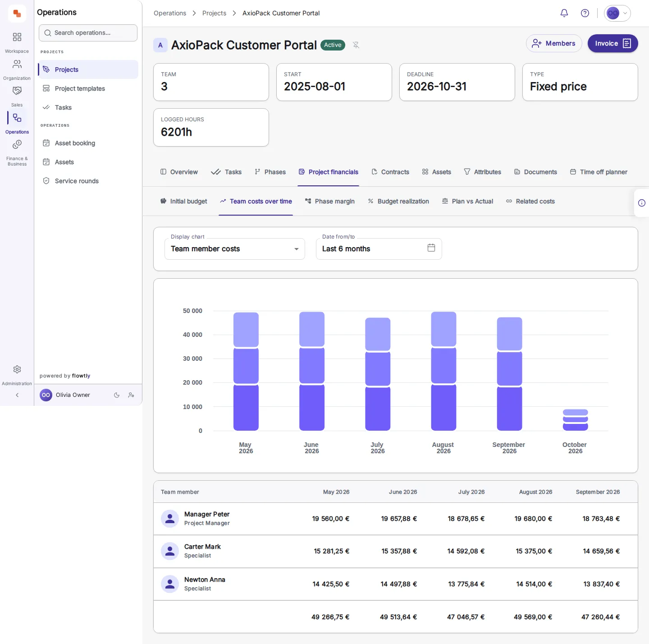Open the help question mark icon
Screen dimensions: 649x644
tap(585, 13)
